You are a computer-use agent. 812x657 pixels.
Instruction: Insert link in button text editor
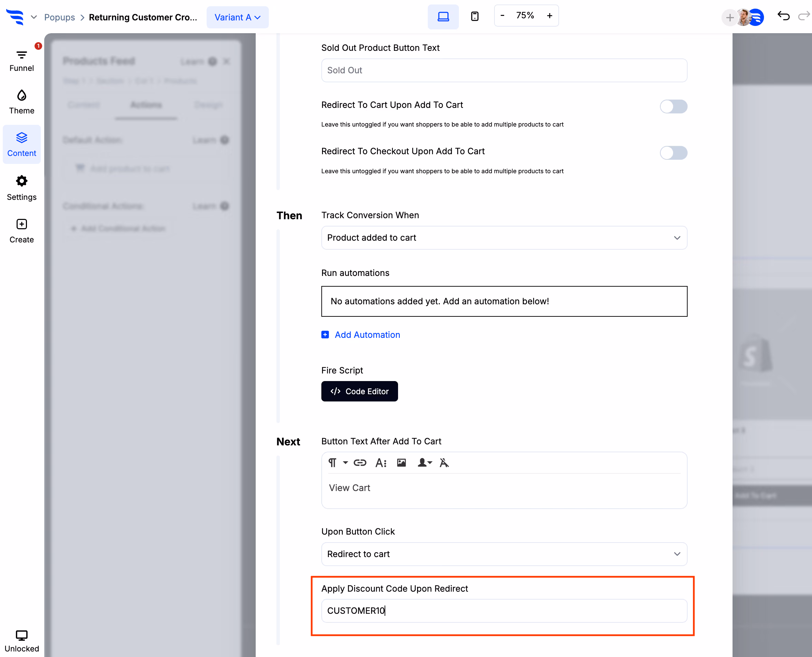360,462
